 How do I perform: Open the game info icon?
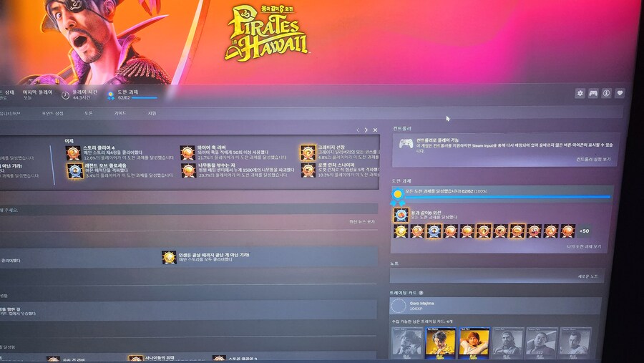(x=606, y=93)
